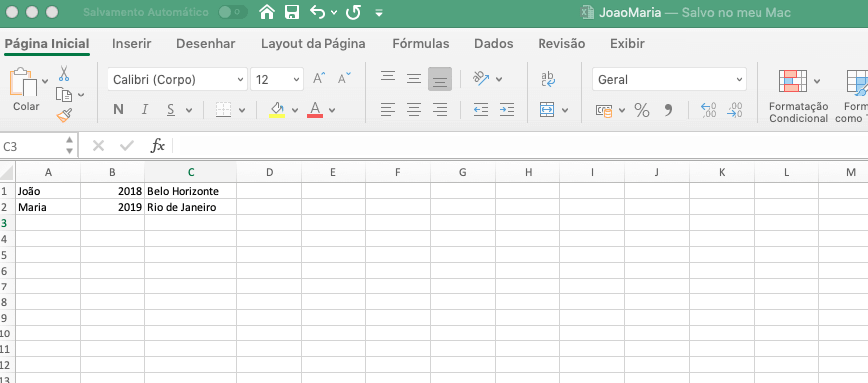Increase decimal places
Screen dimensions: 868x383
point(708,110)
